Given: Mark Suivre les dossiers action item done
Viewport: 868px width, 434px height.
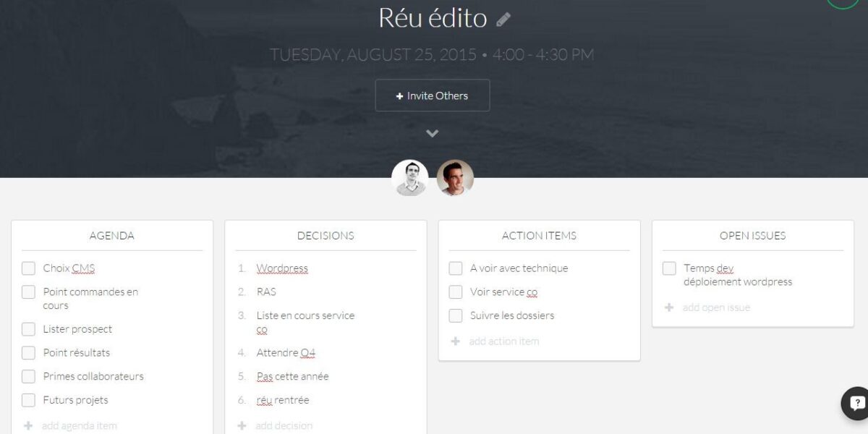Looking at the screenshot, I should coord(456,316).
